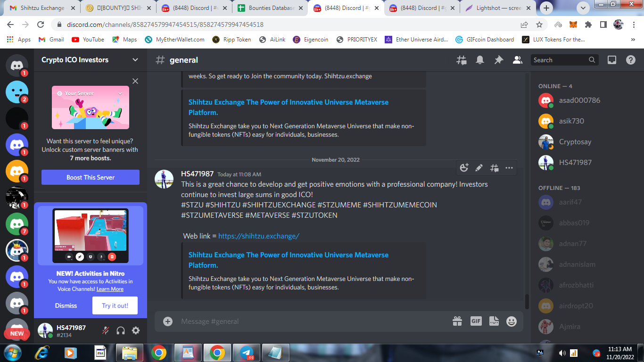The width and height of the screenshot is (644, 362).
Task: Open Telegram in Windows taskbar
Action: tap(246, 353)
